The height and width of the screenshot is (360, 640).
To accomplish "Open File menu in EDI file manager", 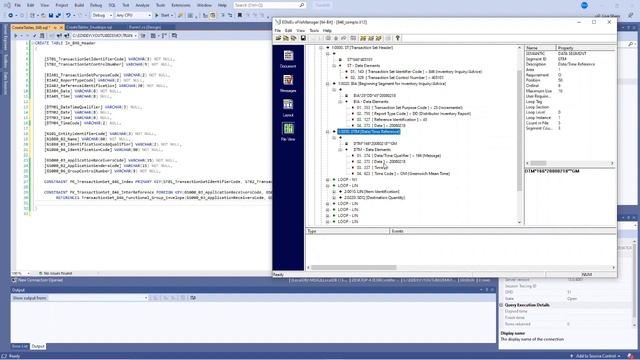I will (x=278, y=31).
